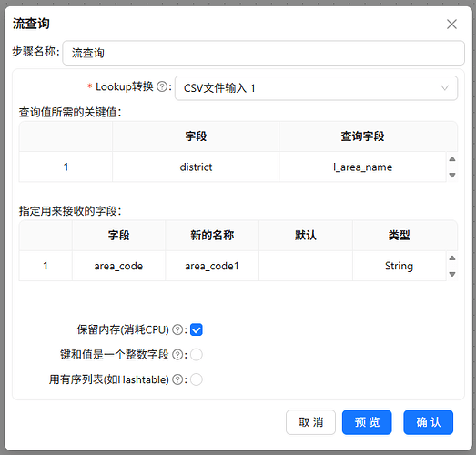Screen dimensions: 476x455
Task: Close the 流查询 dialog
Action: pyautogui.click(x=451, y=24)
